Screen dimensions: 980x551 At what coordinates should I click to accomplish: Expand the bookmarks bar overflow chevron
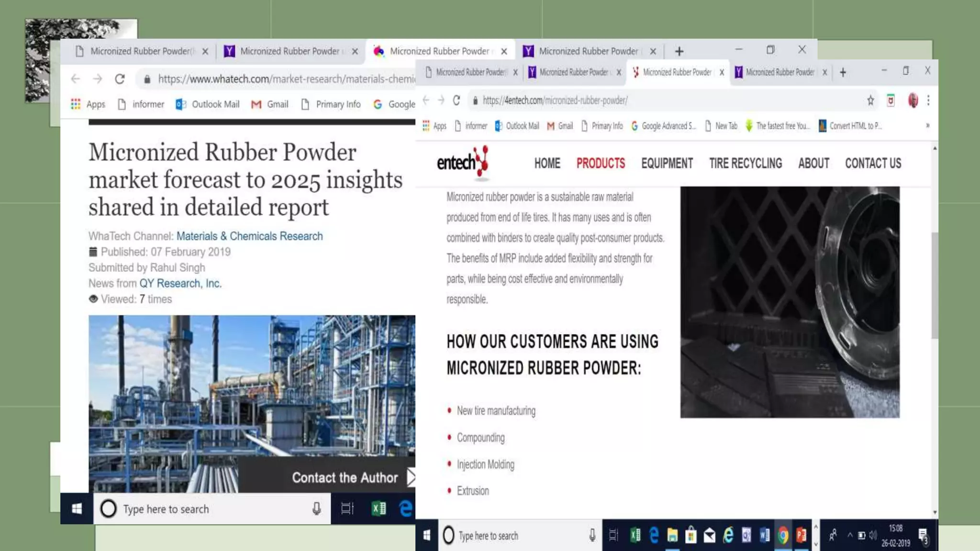(x=927, y=126)
